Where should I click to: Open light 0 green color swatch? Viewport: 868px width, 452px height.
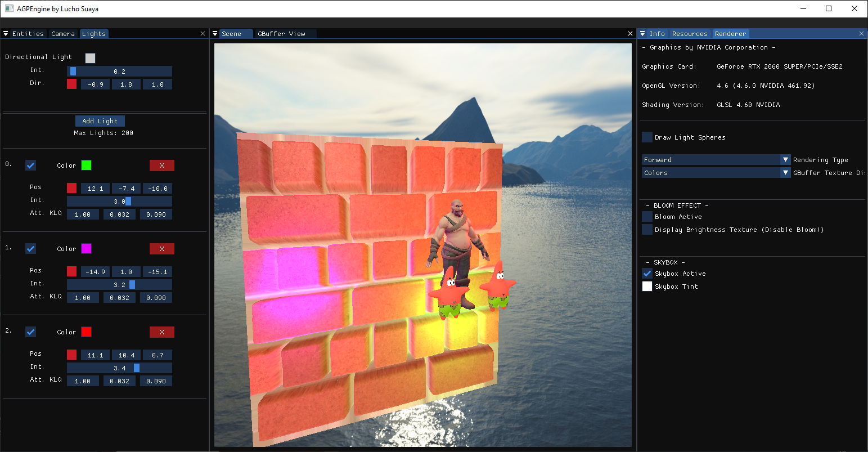[x=86, y=165]
